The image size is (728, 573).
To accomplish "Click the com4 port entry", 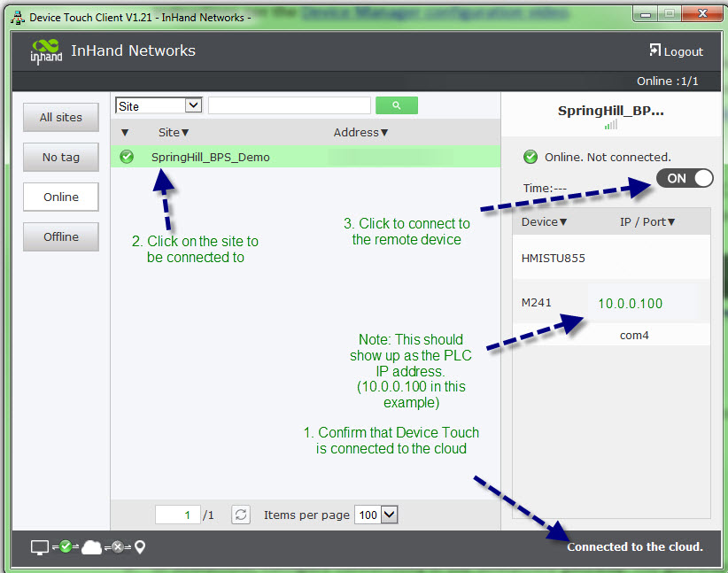I will 634,336.
